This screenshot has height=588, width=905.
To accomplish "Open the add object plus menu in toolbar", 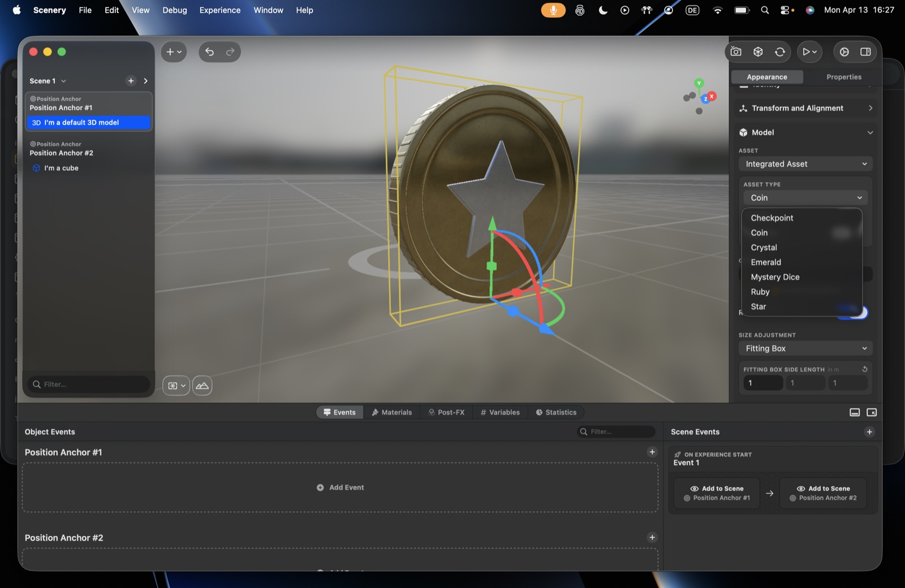I will click(174, 52).
